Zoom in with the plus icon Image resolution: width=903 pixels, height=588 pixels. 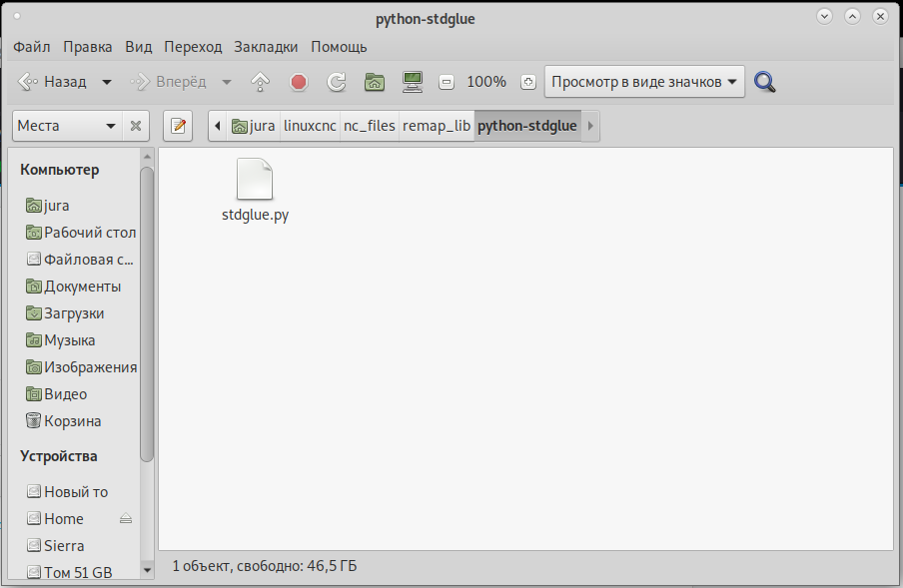tap(528, 82)
